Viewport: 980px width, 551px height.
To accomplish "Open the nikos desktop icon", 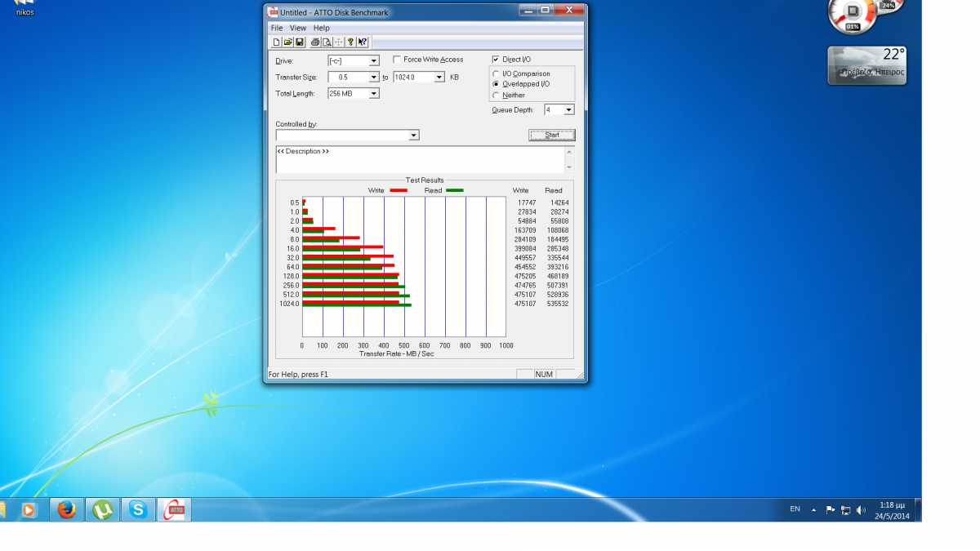I will coord(24,8).
